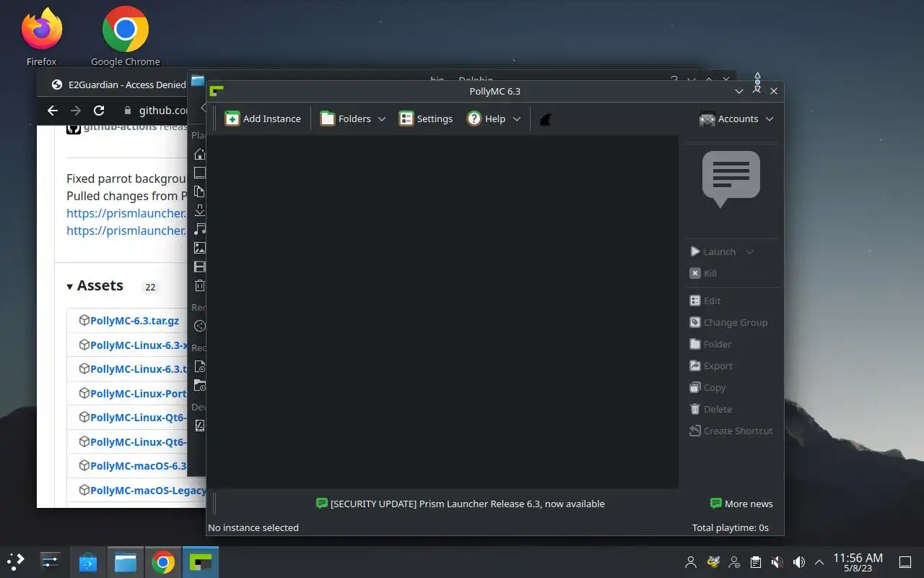Click the PollyMC-Linux-Portable asset link
This screenshot has height=578, width=924.
[139, 393]
